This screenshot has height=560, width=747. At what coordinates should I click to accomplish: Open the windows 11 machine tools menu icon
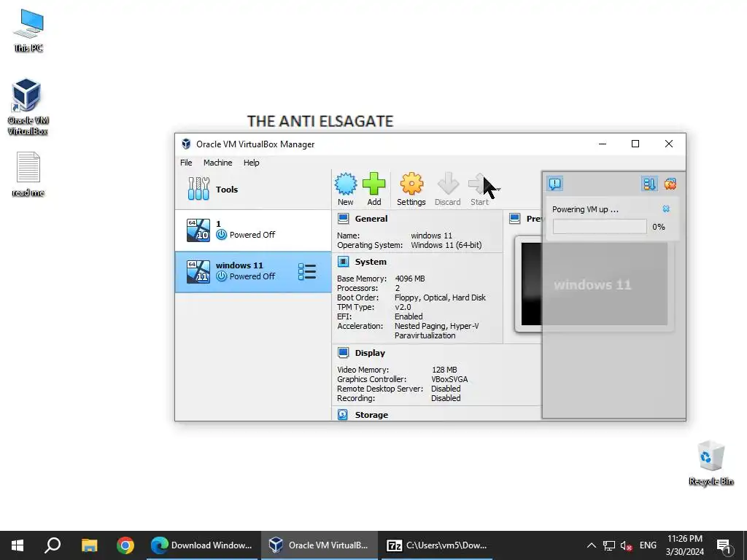point(307,271)
